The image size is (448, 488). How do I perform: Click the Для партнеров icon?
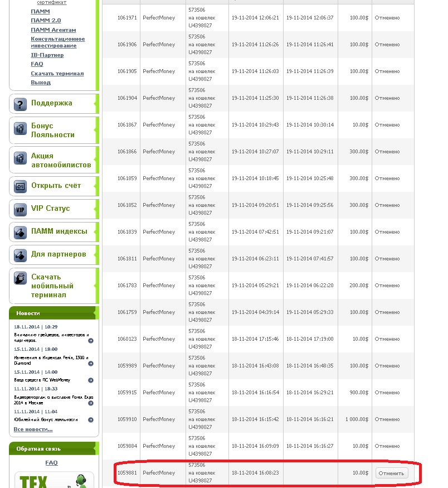pyautogui.click(x=20, y=255)
